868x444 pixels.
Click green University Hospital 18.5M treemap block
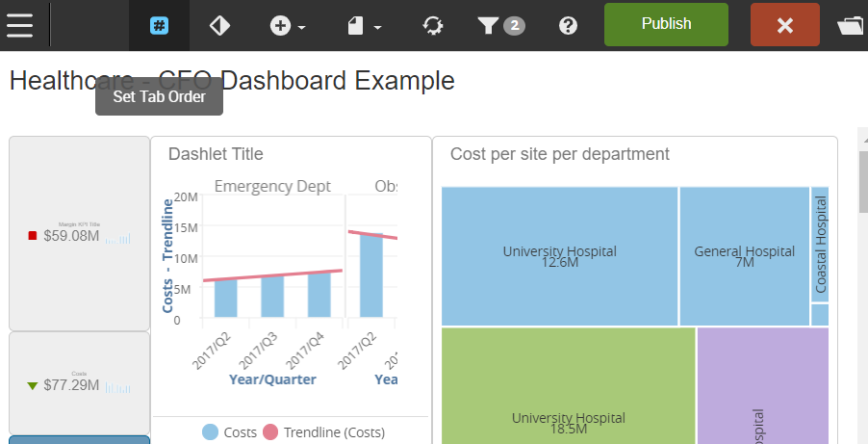(568, 385)
